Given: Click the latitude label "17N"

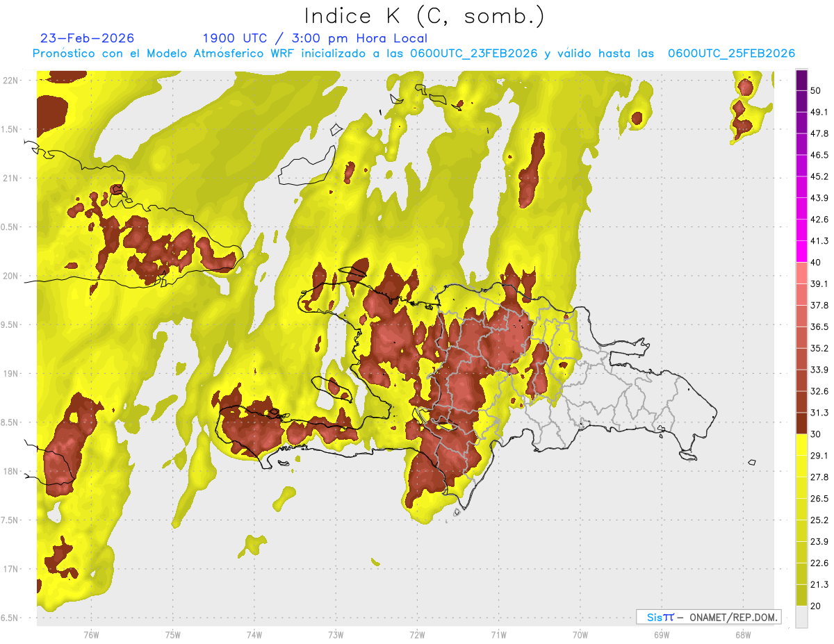Looking at the screenshot, I should click(11, 570).
